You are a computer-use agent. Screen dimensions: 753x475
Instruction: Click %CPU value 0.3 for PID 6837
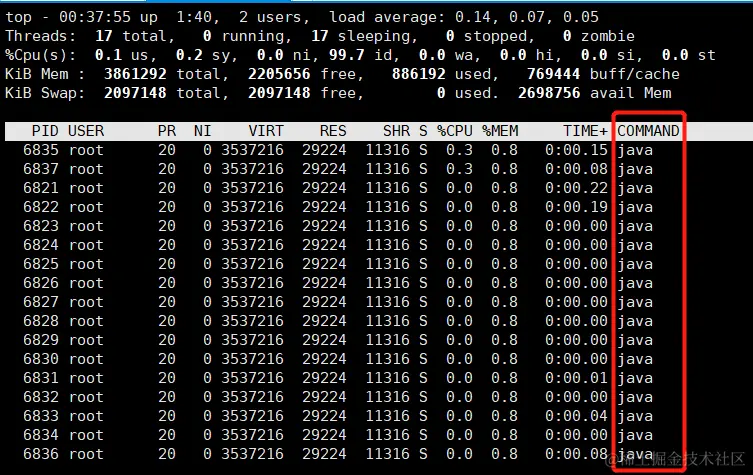(460, 169)
